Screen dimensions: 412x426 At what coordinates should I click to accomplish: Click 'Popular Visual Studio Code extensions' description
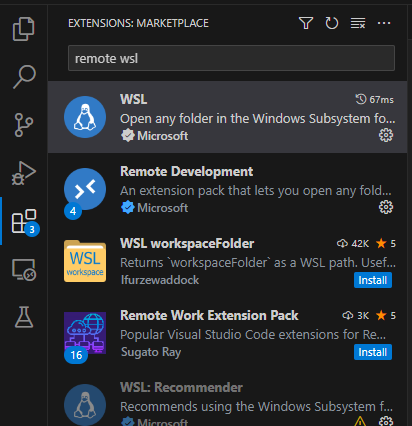pos(253,335)
